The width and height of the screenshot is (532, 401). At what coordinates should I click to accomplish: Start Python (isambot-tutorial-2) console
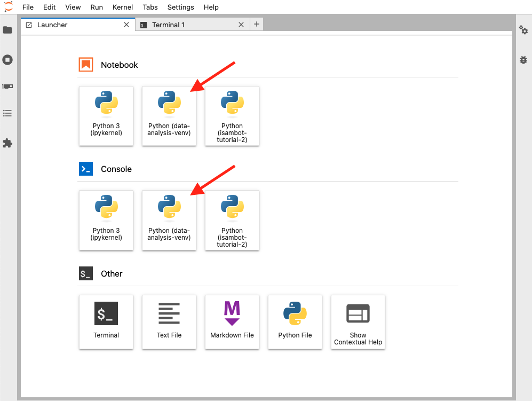232,221
